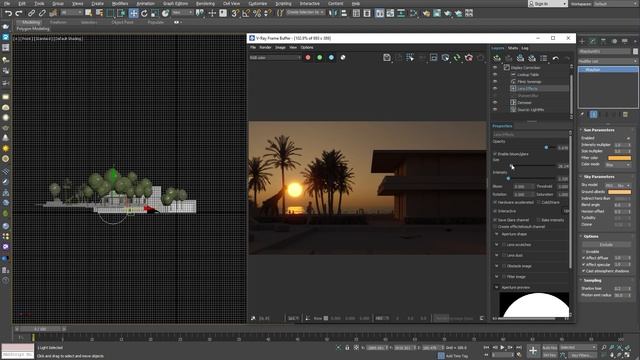The image size is (640, 360).
Task: Toggle Cast atmospheric shadows checkbox
Action: click(584, 271)
